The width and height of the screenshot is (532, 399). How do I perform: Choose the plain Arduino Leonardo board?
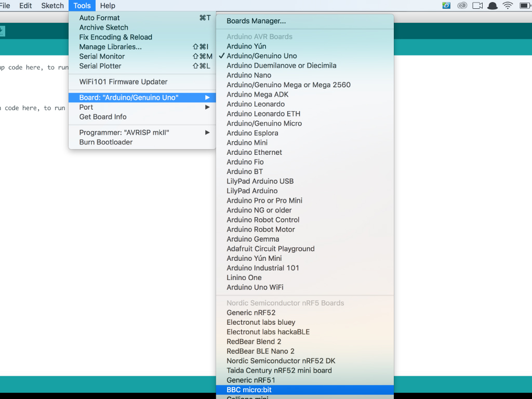pos(304,104)
